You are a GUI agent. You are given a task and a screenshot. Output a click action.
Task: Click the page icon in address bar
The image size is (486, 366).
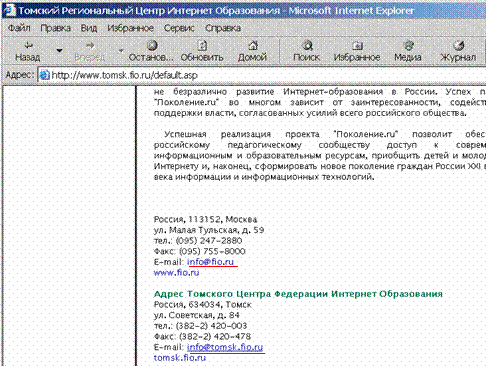(45, 75)
